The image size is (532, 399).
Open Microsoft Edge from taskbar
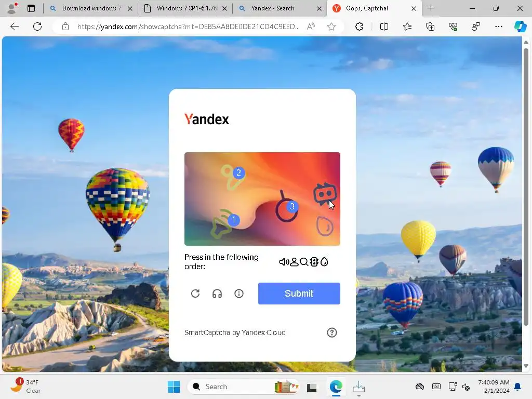click(x=336, y=387)
